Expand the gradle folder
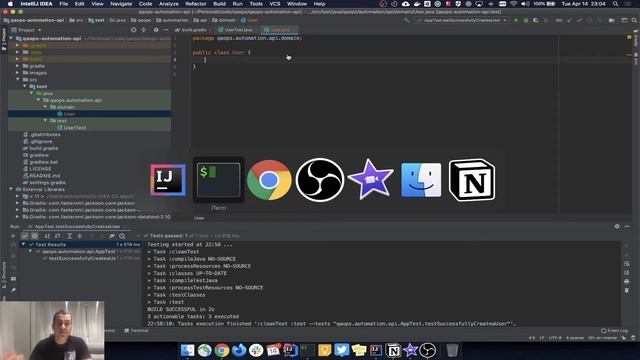Image resolution: width=640 pixels, height=360 pixels. coord(18,66)
